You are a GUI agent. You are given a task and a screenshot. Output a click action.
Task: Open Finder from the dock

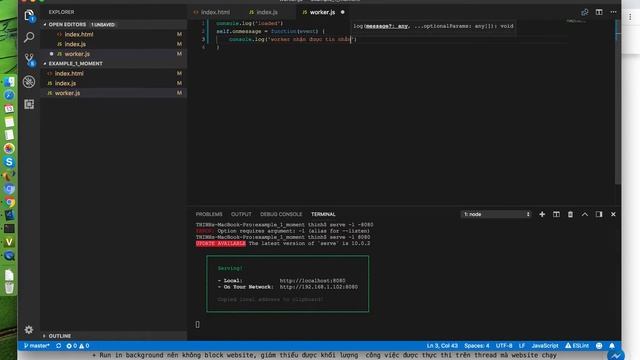[9, 82]
